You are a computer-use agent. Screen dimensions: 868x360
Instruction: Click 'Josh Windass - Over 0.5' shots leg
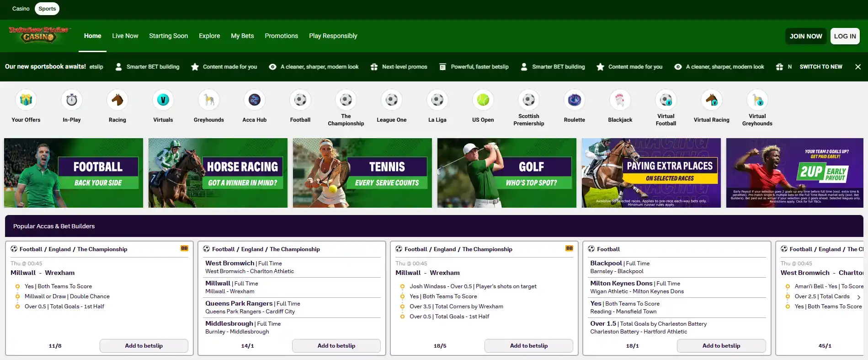[473, 286]
